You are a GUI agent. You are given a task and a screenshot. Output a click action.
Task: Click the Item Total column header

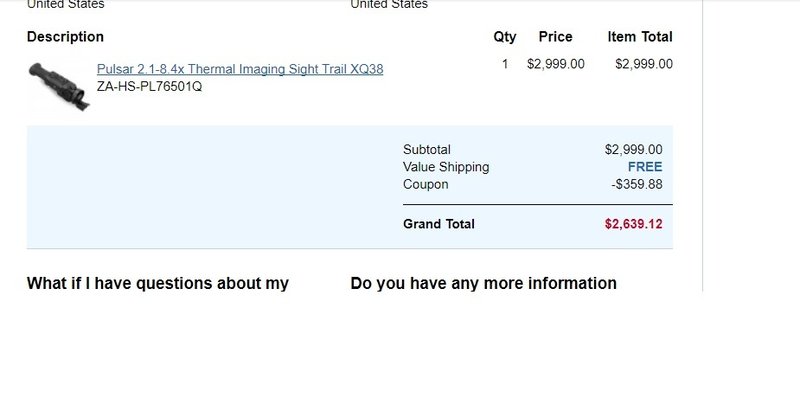(640, 37)
